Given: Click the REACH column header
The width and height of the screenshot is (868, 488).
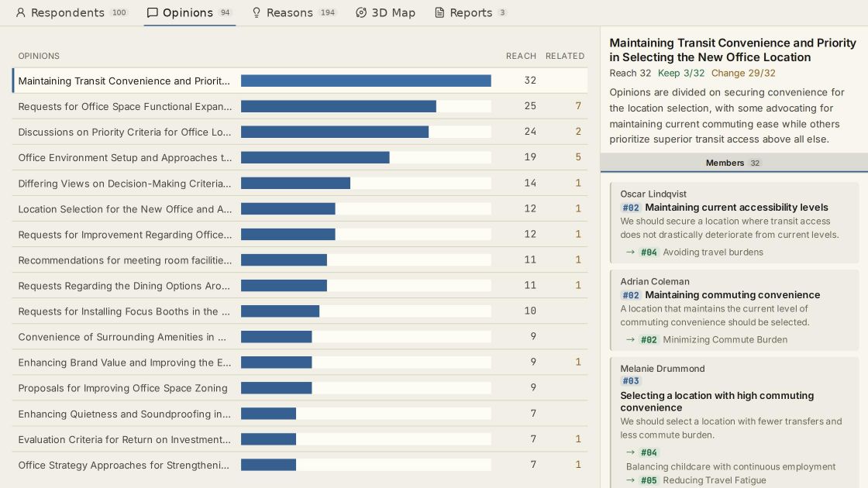Looking at the screenshot, I should (521, 56).
